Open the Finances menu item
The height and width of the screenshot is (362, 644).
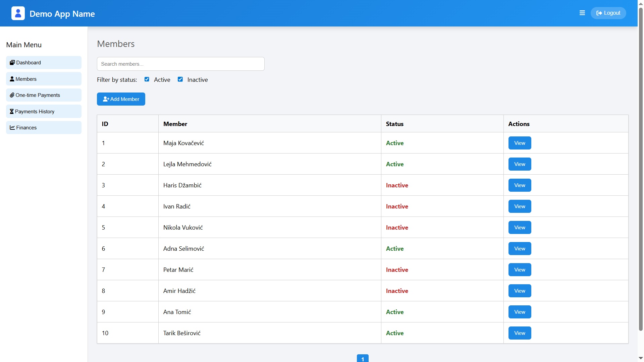click(44, 128)
